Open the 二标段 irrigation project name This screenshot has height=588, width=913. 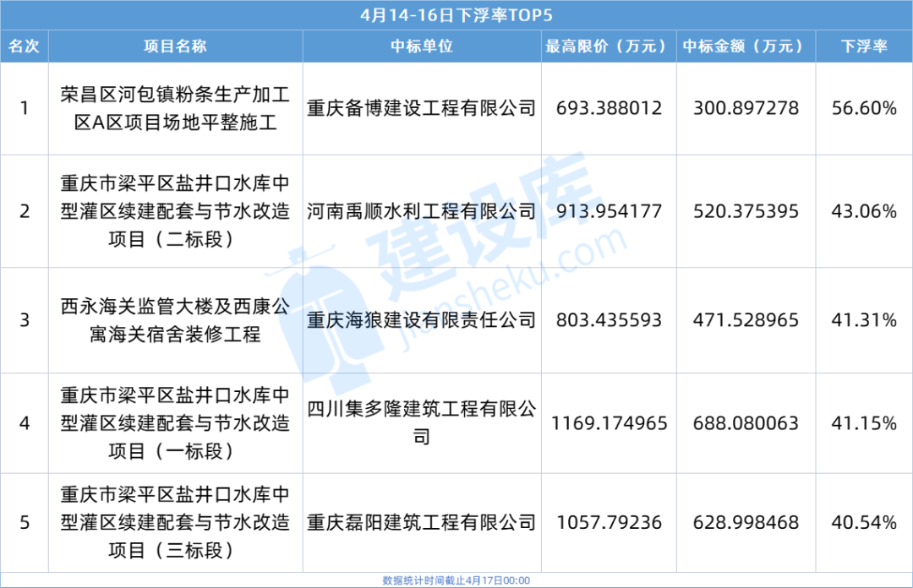coord(175,211)
